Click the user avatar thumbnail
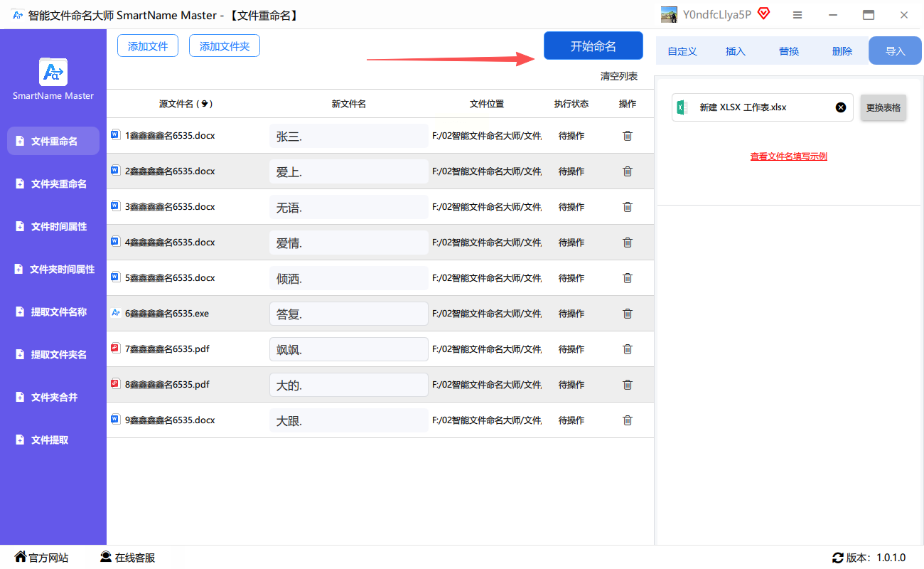The width and height of the screenshot is (924, 569). coord(669,15)
